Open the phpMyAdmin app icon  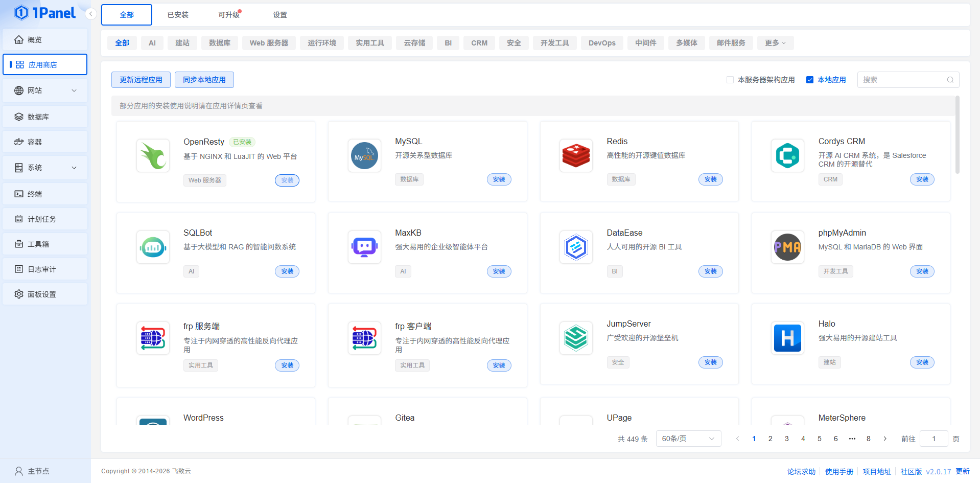(x=787, y=247)
